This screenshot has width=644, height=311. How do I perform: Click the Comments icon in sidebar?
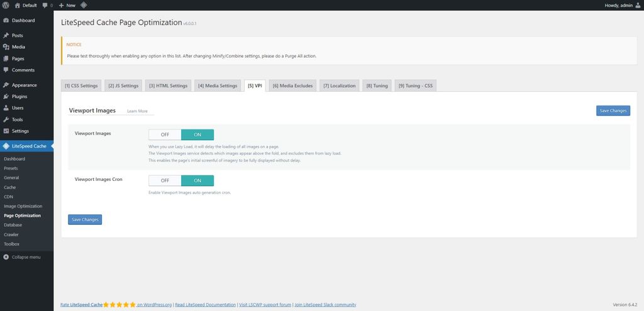(6, 70)
